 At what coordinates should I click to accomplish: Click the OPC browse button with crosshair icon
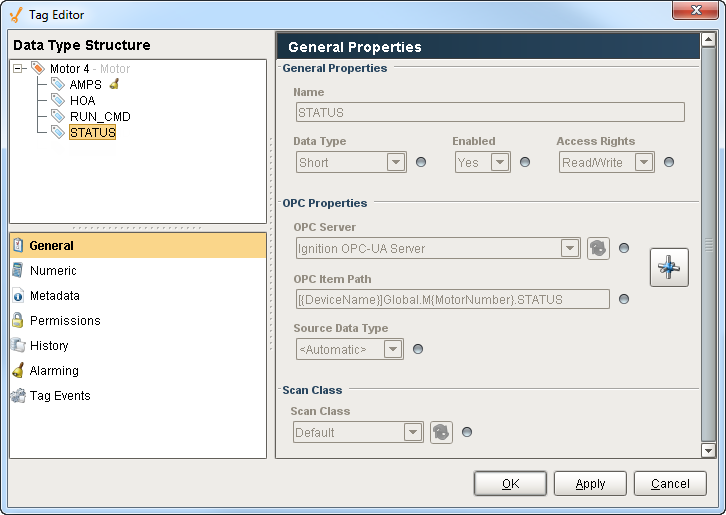click(x=669, y=268)
